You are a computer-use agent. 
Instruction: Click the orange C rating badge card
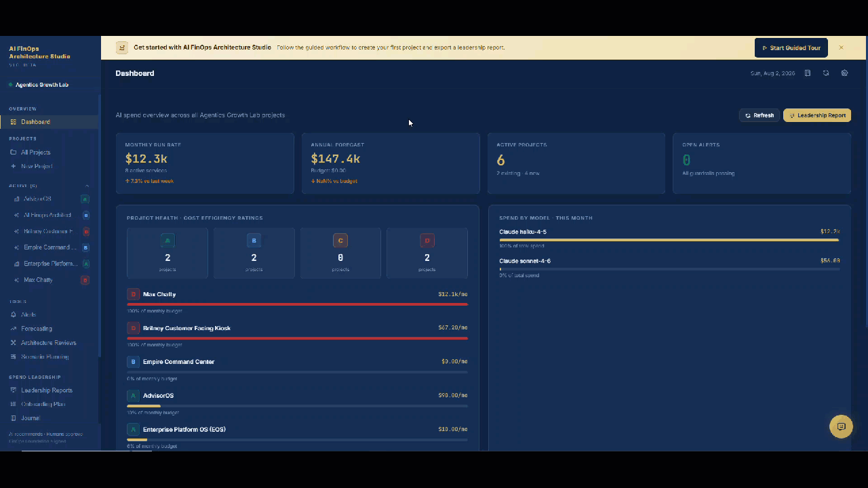[340, 253]
